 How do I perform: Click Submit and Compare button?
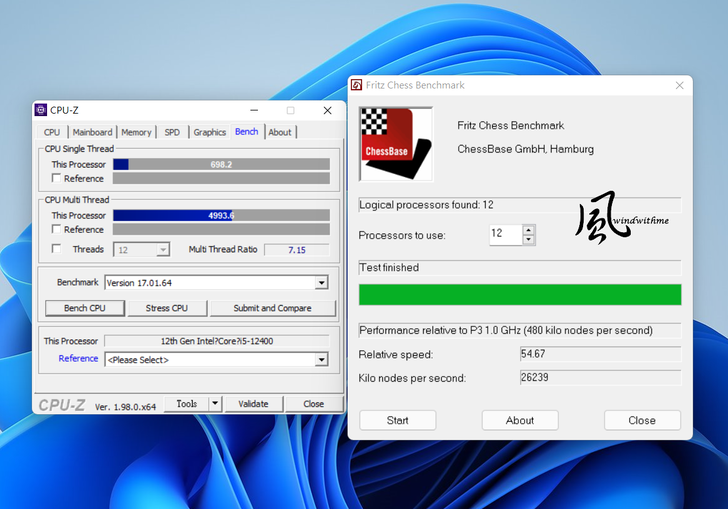(x=272, y=308)
